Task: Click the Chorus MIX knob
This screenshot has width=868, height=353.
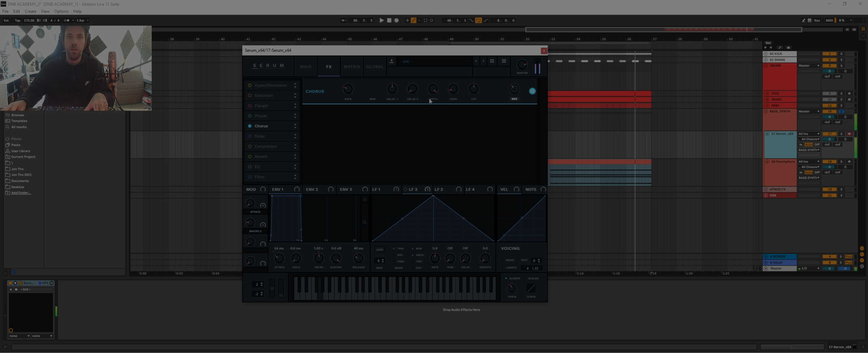Action: (514, 89)
